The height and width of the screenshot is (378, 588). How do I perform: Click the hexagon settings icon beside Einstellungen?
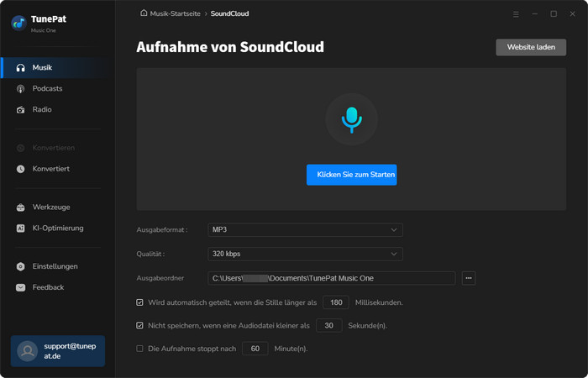tap(21, 266)
